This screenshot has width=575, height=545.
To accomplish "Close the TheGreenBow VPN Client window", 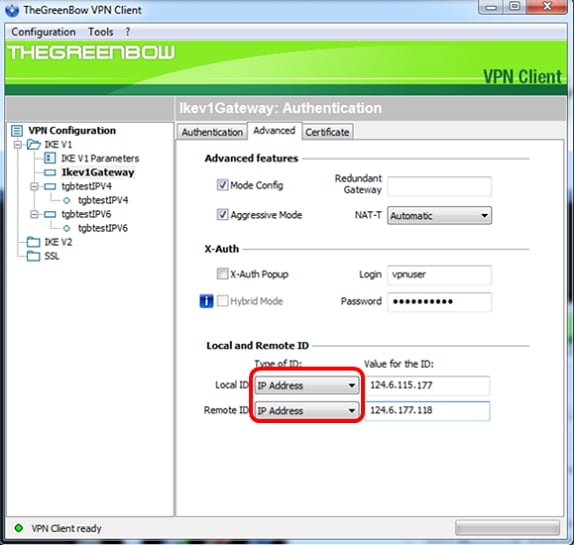I will [547, 7].
